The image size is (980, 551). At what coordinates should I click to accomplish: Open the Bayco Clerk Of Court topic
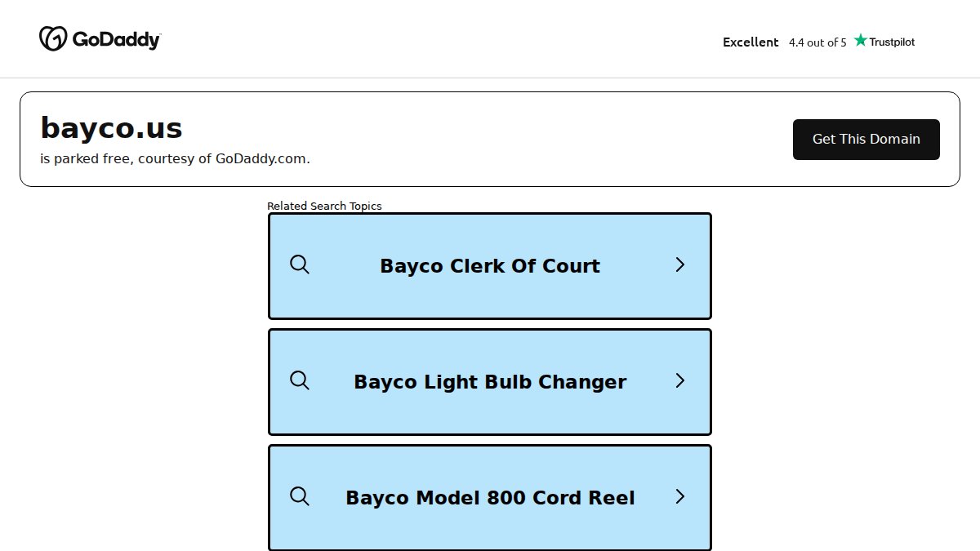(490, 266)
